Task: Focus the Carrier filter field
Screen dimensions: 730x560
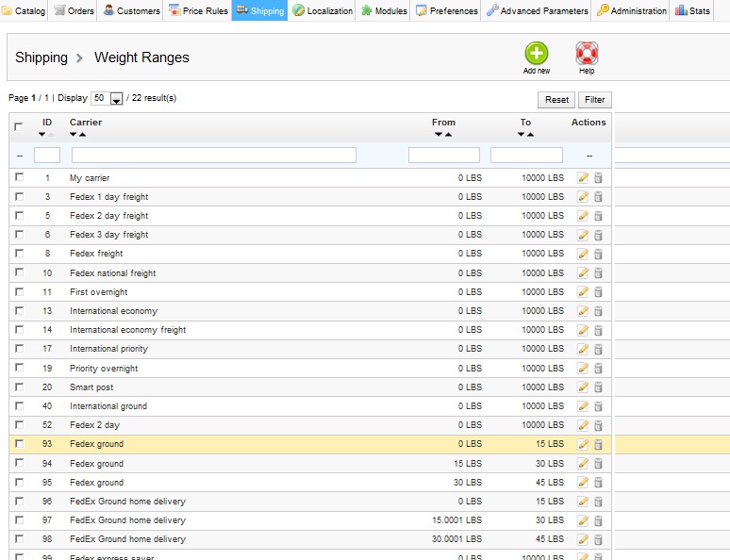Action: [214, 155]
